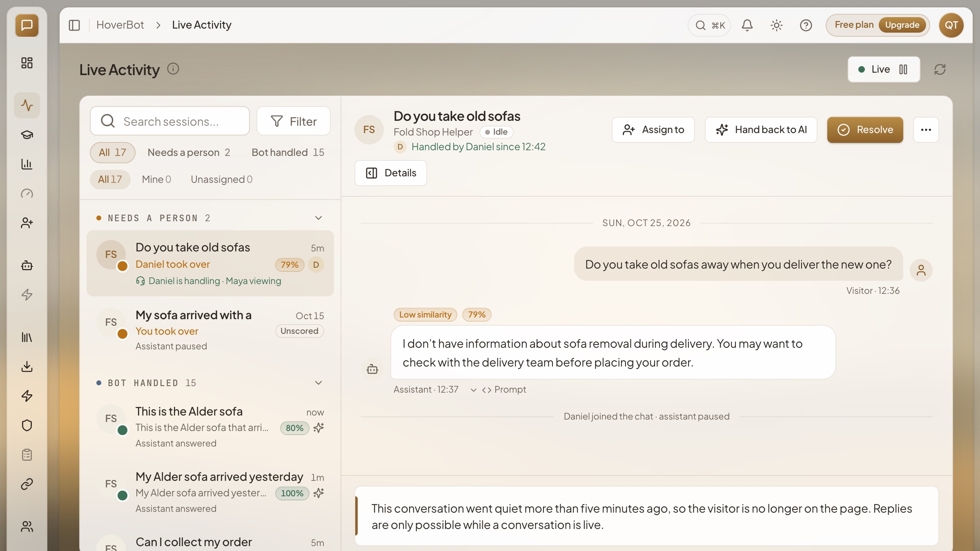Collapse the Needs a Person section
This screenshot has height=551, width=980.
(318, 218)
